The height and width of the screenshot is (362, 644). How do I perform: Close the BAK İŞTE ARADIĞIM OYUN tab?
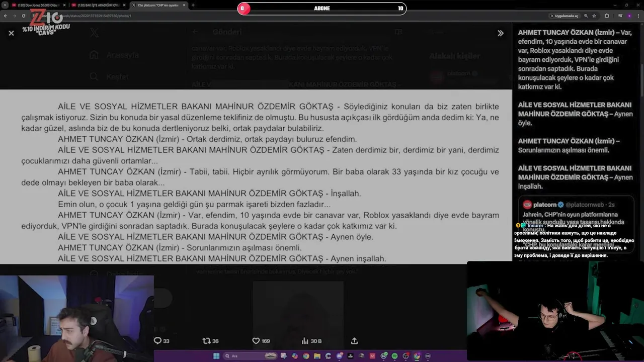[x=124, y=5]
